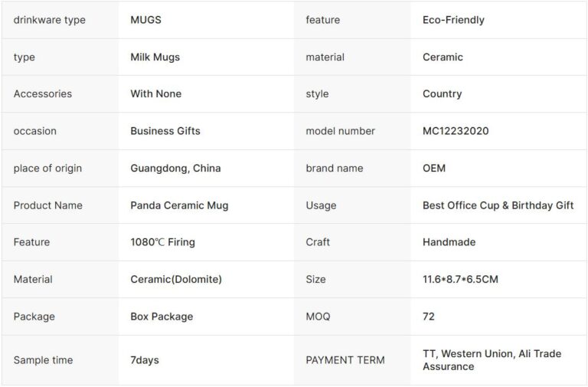Click the Eco-Friendly feature value
This screenshot has width=588, height=387.
pos(453,20)
